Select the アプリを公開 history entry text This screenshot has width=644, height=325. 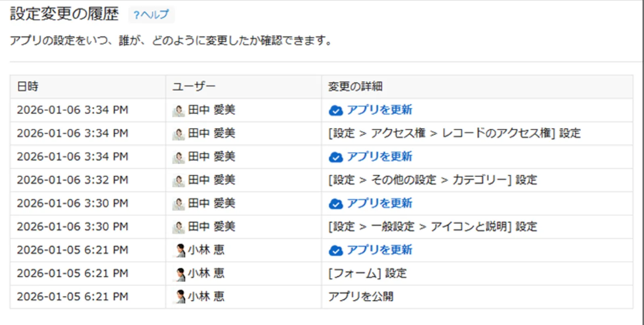361,297
